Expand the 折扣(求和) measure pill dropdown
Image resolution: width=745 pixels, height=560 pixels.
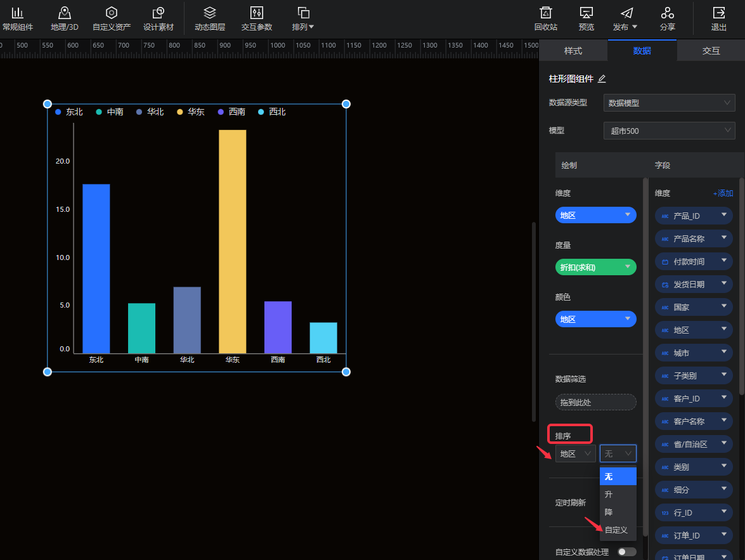pos(628,267)
